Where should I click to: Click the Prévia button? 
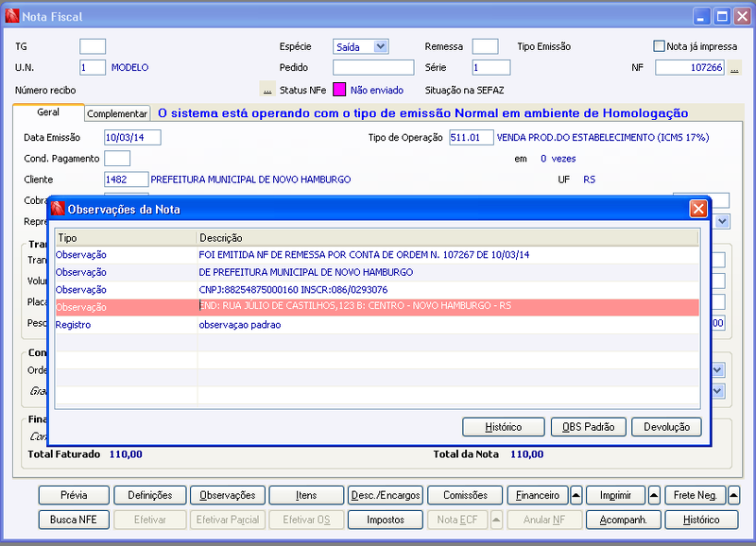74,495
